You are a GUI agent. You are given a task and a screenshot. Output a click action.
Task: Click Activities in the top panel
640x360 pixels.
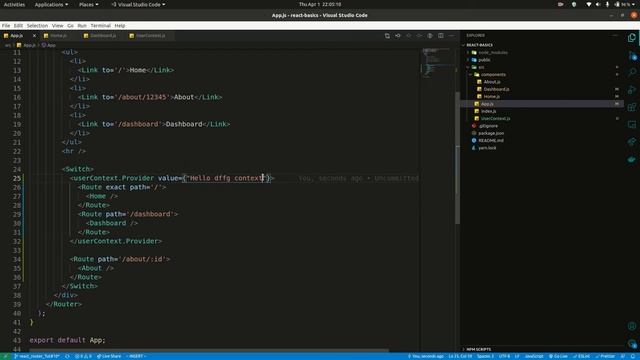[x=14, y=4]
